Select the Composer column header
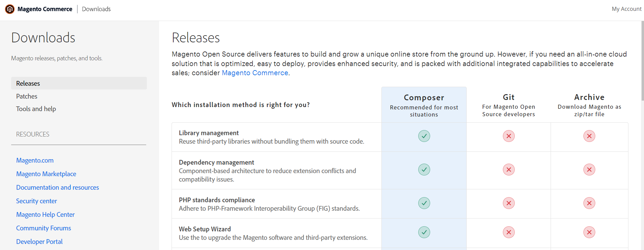Screen dimensions: 644x250 424,98
